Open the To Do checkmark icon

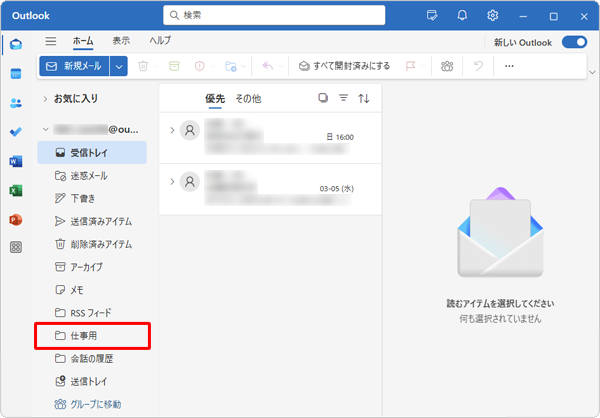(x=16, y=132)
